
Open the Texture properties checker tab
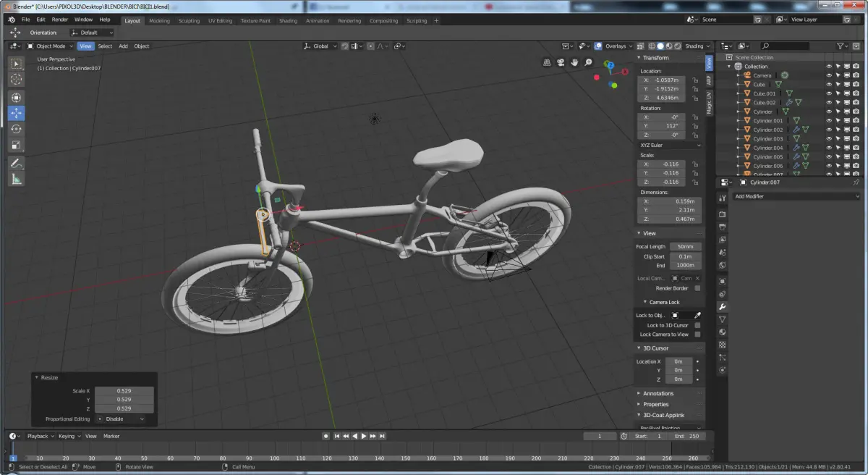click(722, 345)
